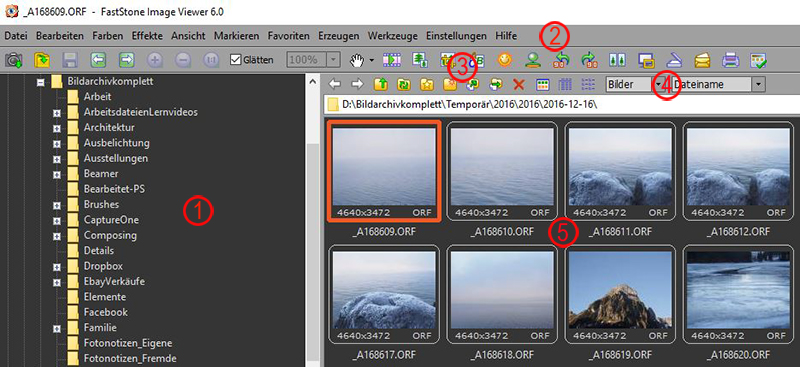Expand the Architektur folder node
This screenshot has height=367, width=800.
coord(57,128)
